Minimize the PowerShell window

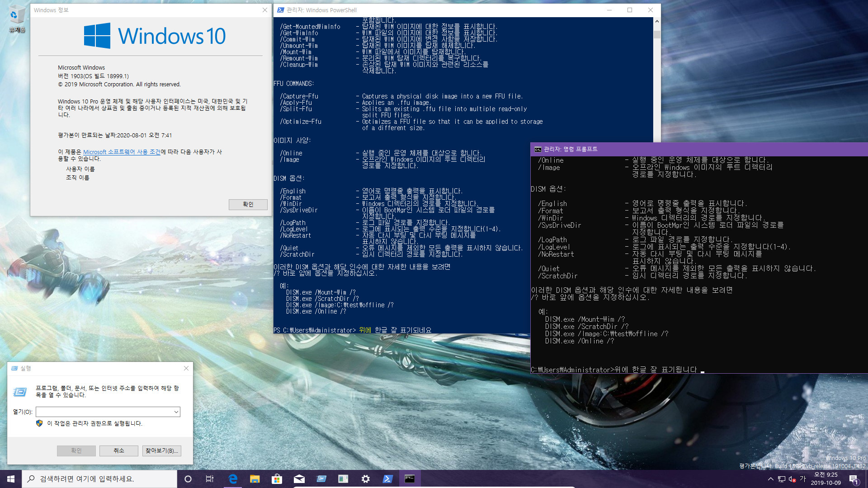[609, 10]
